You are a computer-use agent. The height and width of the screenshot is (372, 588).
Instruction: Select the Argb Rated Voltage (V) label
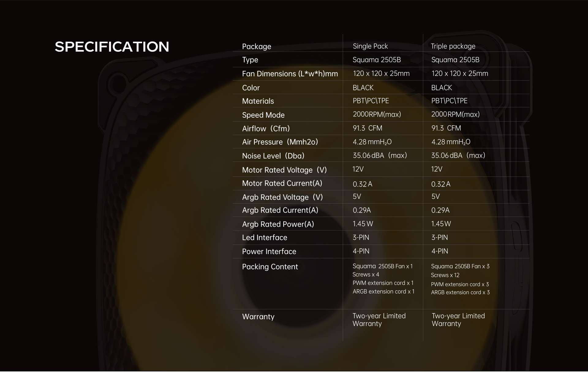[x=282, y=197]
